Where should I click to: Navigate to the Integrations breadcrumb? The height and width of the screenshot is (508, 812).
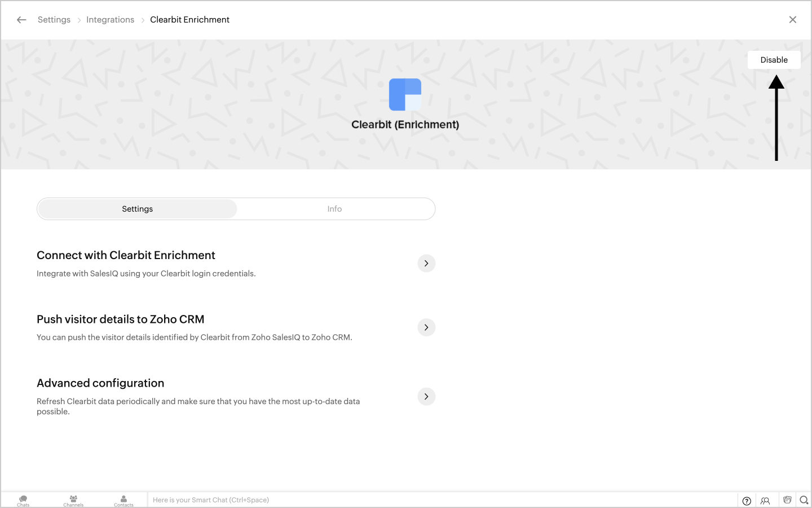click(111, 20)
